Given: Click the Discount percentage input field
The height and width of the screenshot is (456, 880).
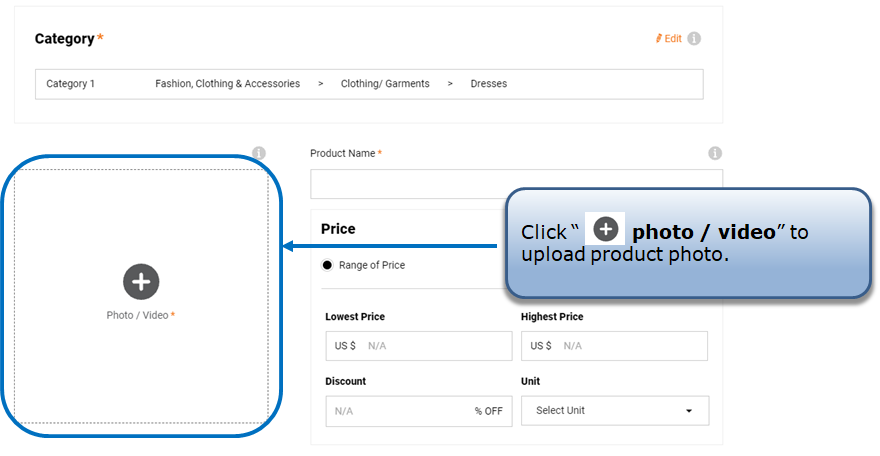Looking at the screenshot, I should (x=400, y=411).
